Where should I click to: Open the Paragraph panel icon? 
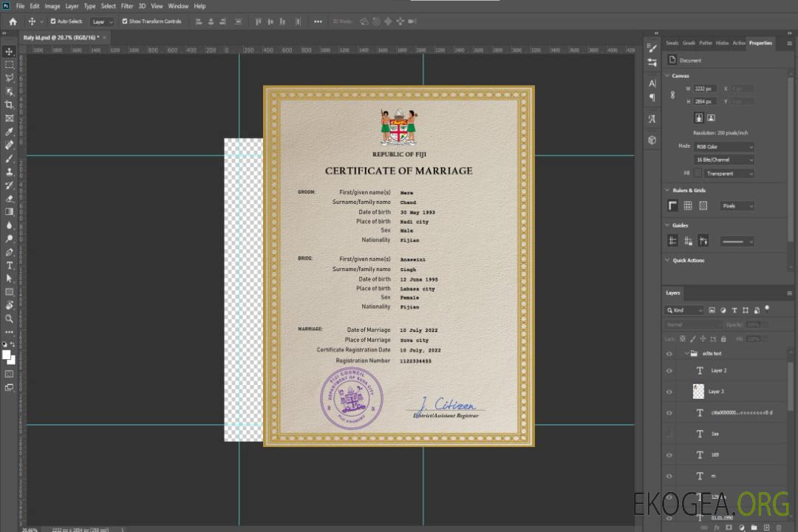[652, 98]
